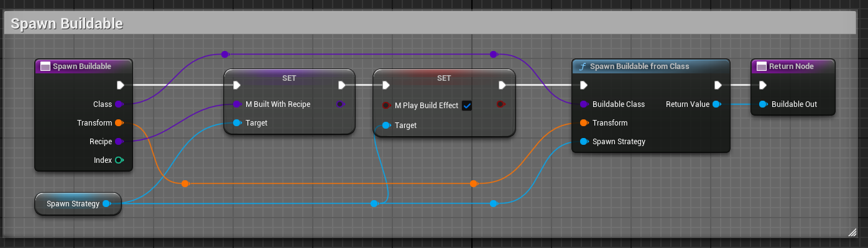Click Target pin on M Play Build Effect SET node
This screenshot has height=248, width=868.
pyautogui.click(x=386, y=126)
